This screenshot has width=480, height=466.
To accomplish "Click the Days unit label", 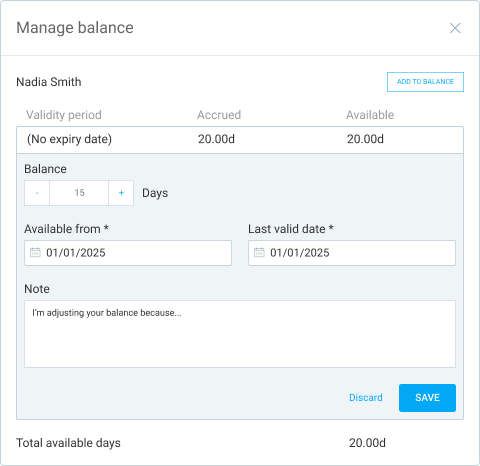I will click(155, 193).
